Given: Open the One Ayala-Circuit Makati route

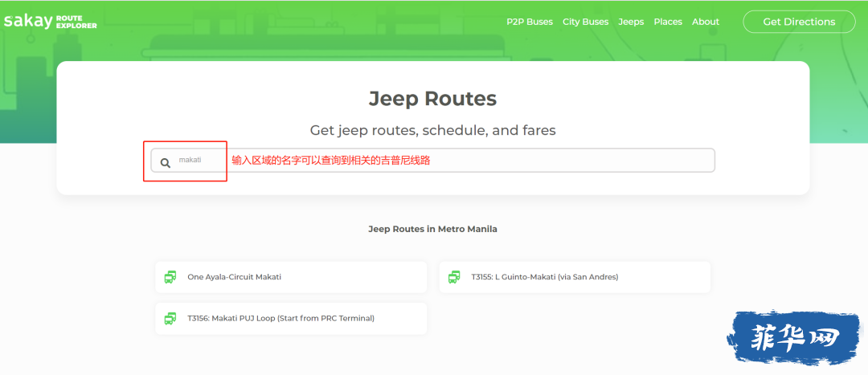Looking at the screenshot, I should (x=291, y=277).
